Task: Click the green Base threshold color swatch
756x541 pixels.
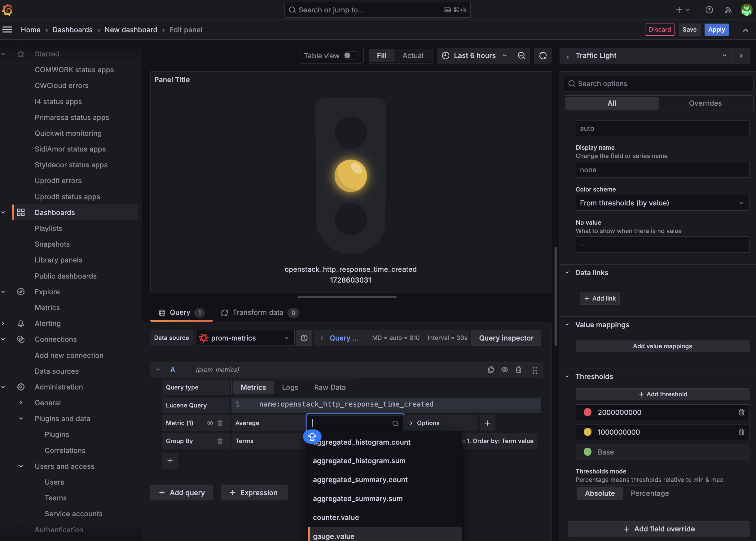Action: click(587, 452)
